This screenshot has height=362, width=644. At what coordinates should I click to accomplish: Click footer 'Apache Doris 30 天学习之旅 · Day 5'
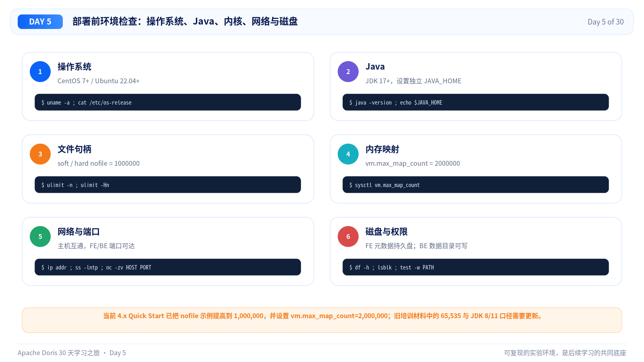[x=72, y=353]
